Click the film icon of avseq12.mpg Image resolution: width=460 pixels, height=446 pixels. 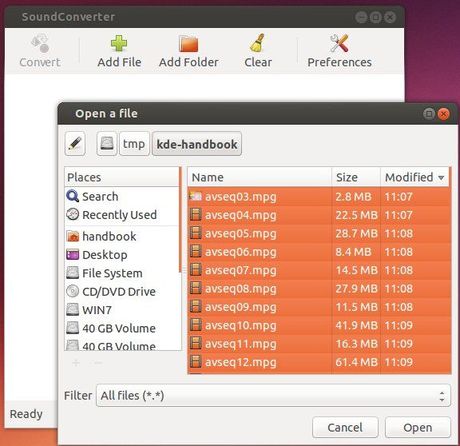pos(196,362)
